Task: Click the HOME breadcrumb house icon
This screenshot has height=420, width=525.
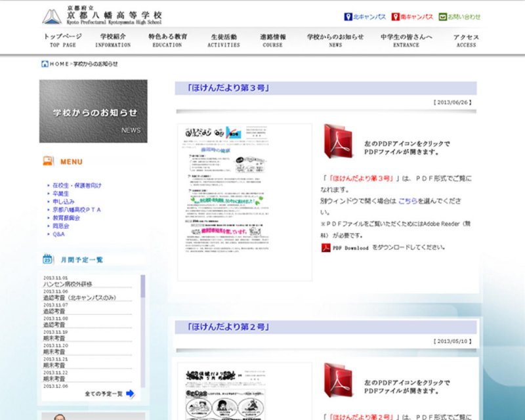Action: click(x=45, y=64)
